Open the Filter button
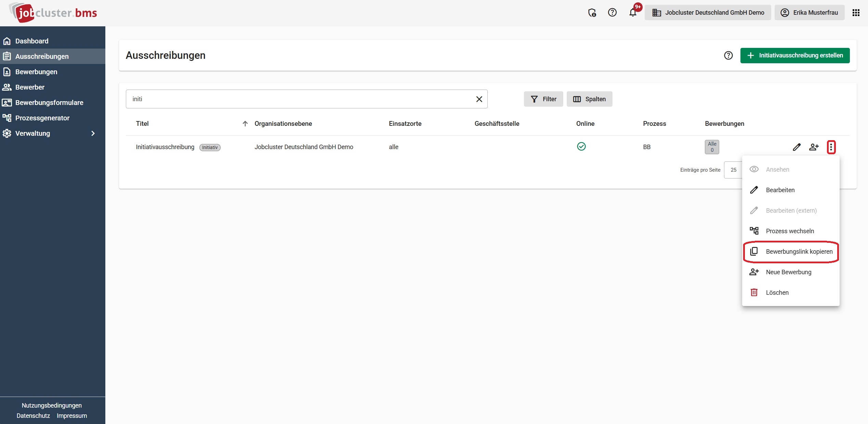 (x=543, y=99)
